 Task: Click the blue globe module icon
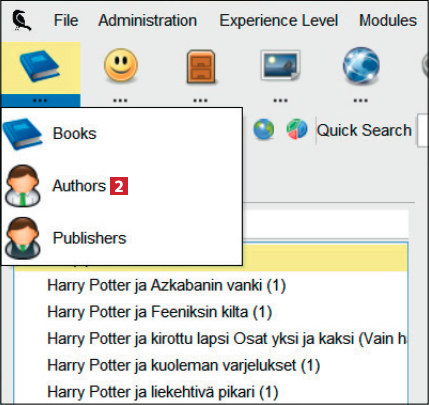361,65
